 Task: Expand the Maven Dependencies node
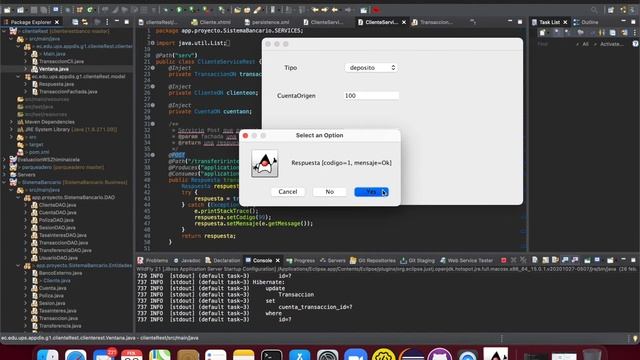pyautogui.click(x=11, y=122)
